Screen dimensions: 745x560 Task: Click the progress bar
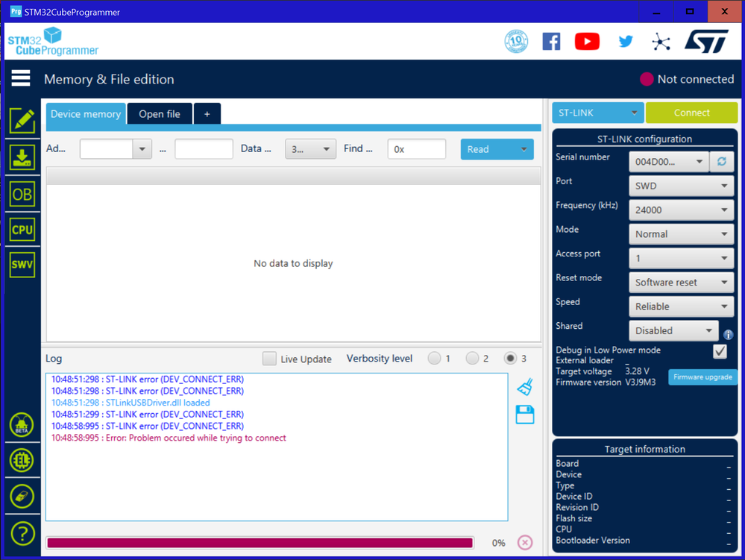[x=260, y=543]
